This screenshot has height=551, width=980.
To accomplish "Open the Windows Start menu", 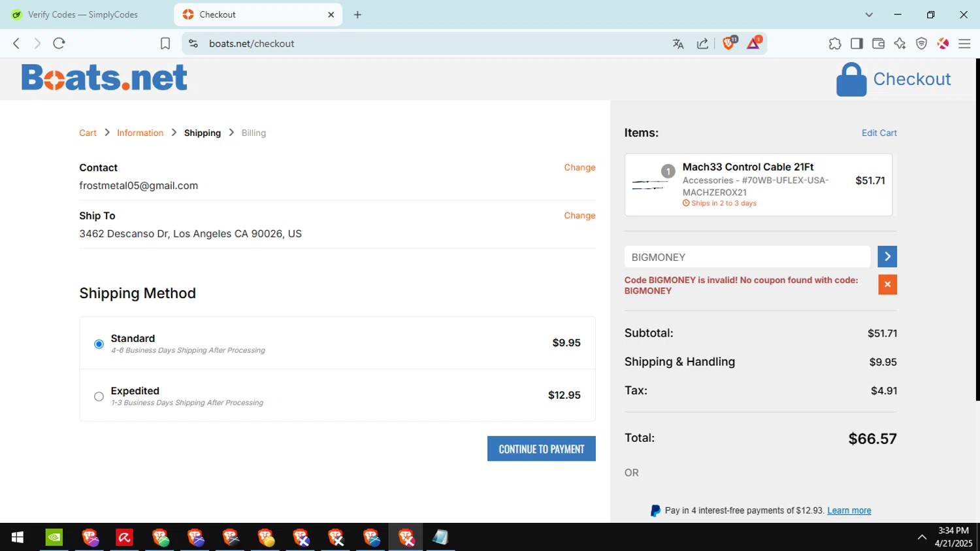I will click(x=18, y=537).
